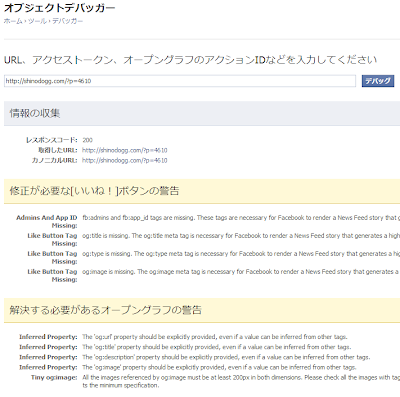This screenshot has width=400, height=397.
Task: Click the デバッグ button
Action: (378, 81)
